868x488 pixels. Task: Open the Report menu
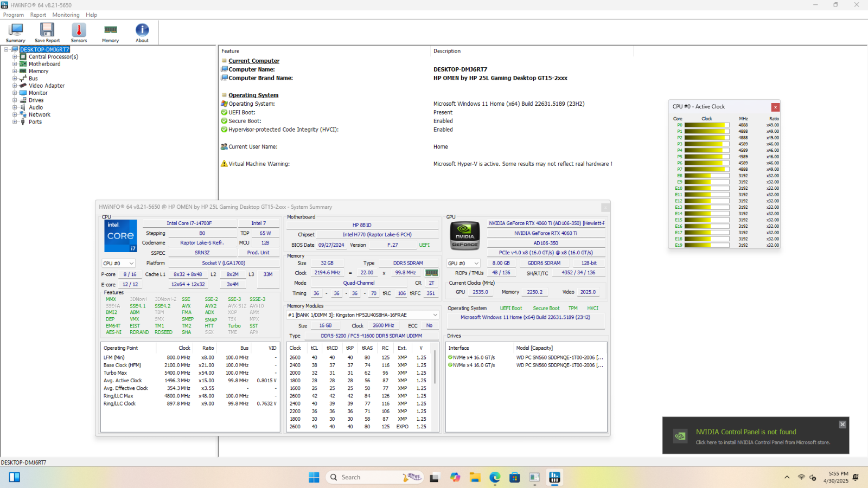coord(38,15)
